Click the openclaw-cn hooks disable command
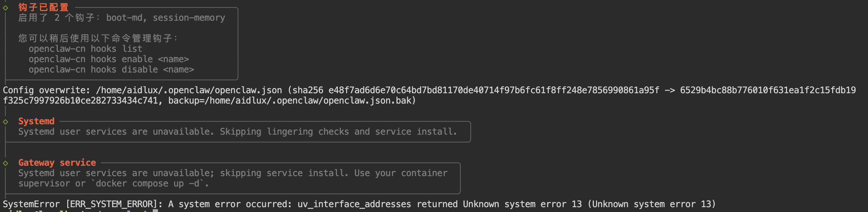Viewport: 868px width, 212px height. click(x=111, y=69)
